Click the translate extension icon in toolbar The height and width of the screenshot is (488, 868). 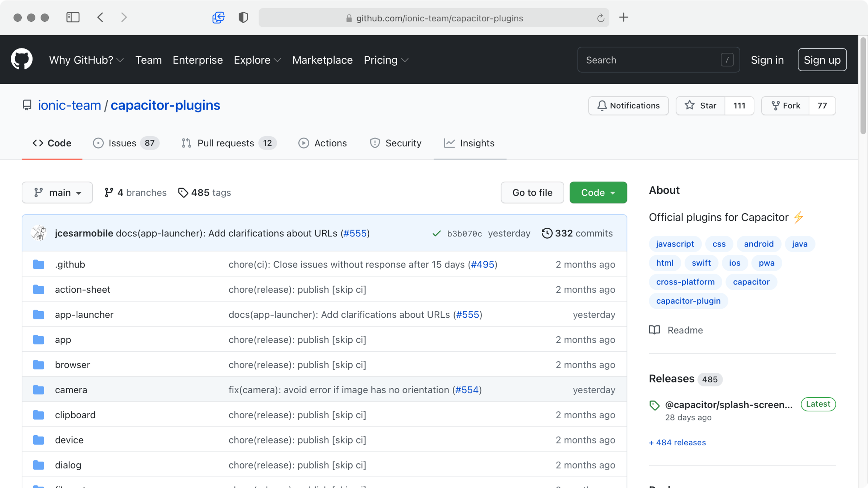coord(218,17)
